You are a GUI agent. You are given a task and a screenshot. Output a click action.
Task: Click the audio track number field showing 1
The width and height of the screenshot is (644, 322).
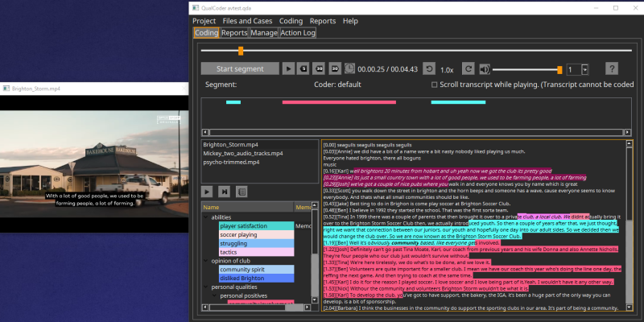coord(574,70)
